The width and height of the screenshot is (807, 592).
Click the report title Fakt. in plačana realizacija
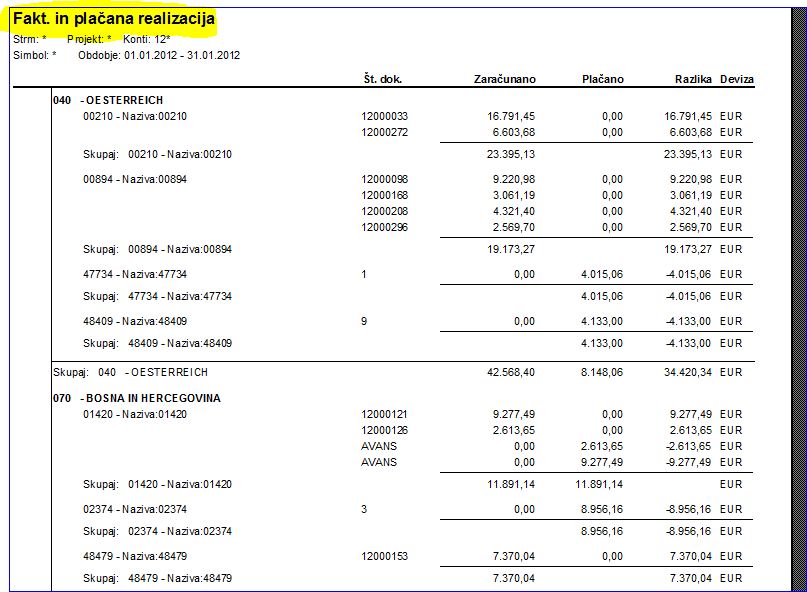(x=113, y=19)
